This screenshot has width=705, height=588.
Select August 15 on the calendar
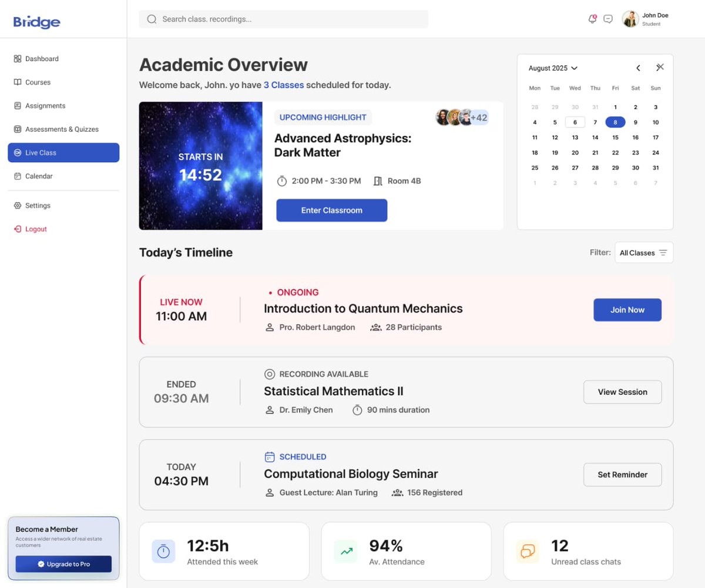(615, 137)
